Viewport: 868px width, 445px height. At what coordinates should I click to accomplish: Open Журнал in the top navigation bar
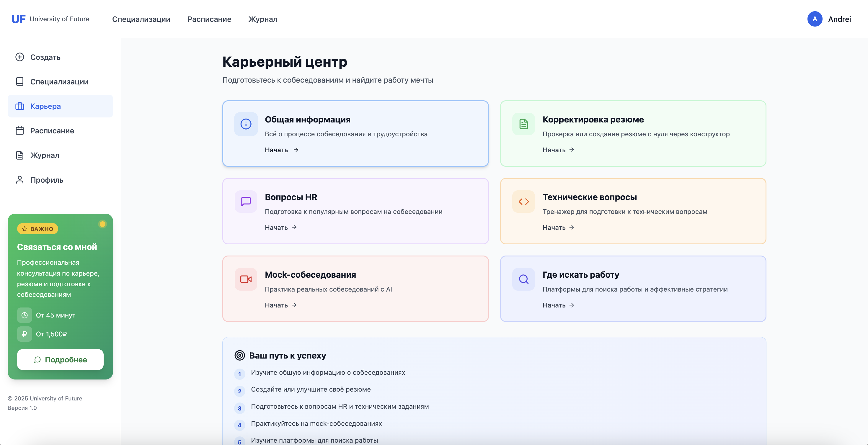tap(263, 19)
